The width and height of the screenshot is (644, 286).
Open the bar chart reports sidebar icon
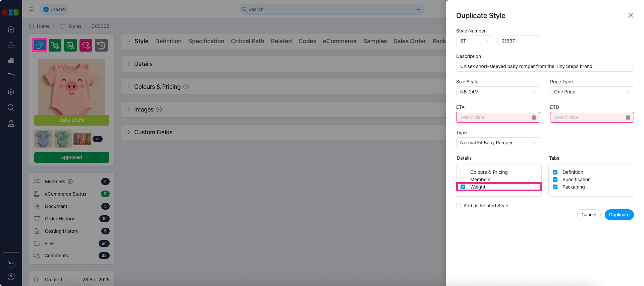click(11, 61)
